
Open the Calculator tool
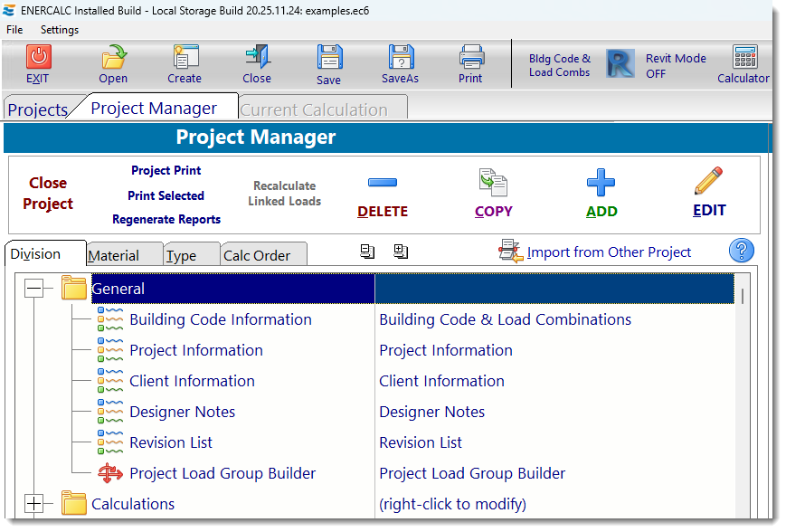[743, 59]
